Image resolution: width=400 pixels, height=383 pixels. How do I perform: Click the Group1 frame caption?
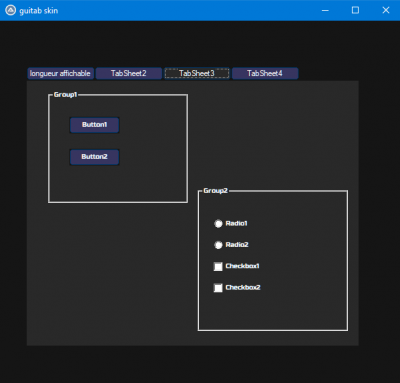click(65, 95)
